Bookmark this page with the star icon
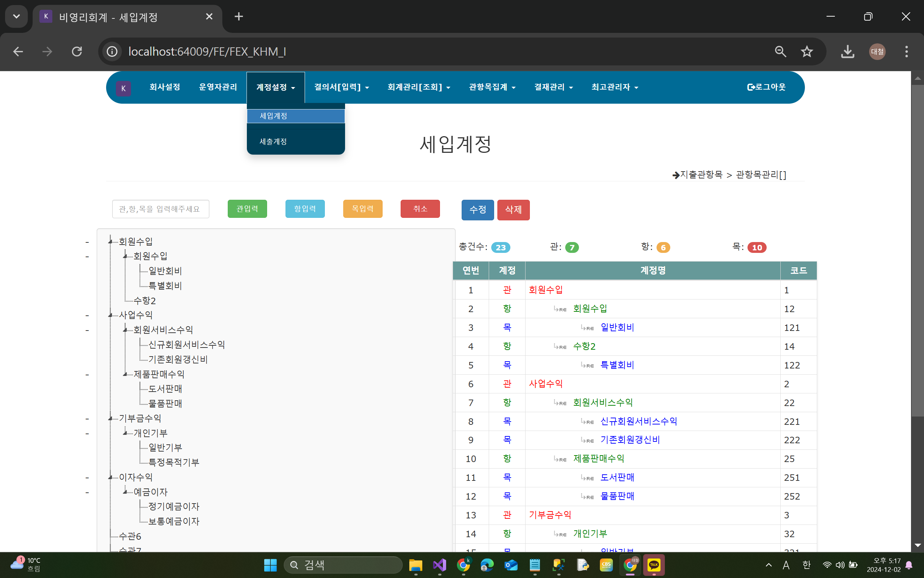924x578 pixels. coord(807,51)
